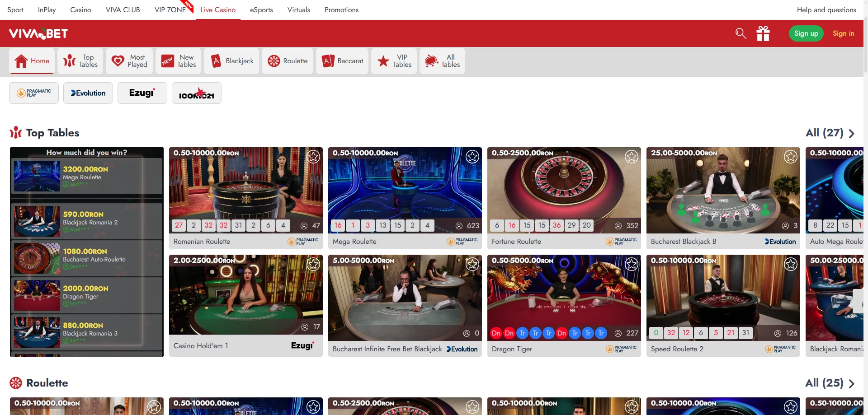868x415 pixels.
Task: Select the 3200.00RON Mega Roulette win entry
Action: coord(87,176)
